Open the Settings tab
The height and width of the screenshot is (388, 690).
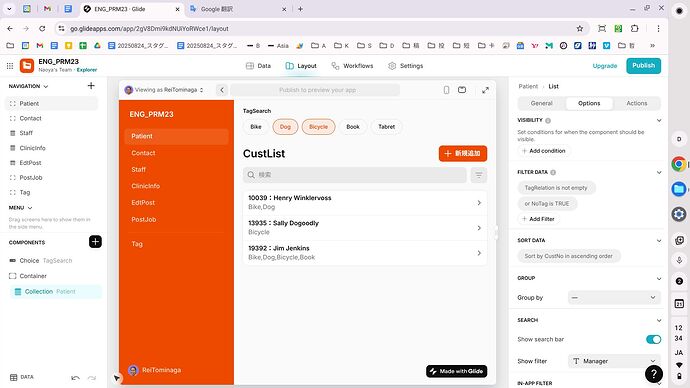coord(405,66)
